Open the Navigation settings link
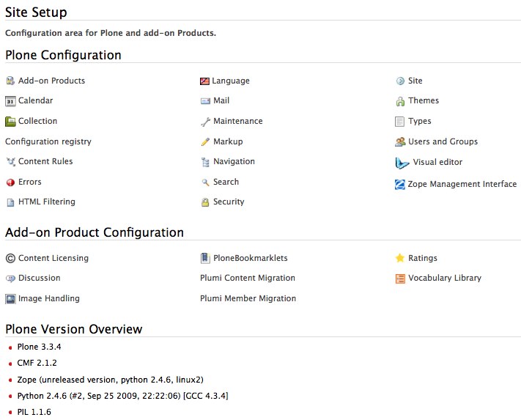The width and height of the screenshot is (521, 420). pyautogui.click(x=234, y=161)
